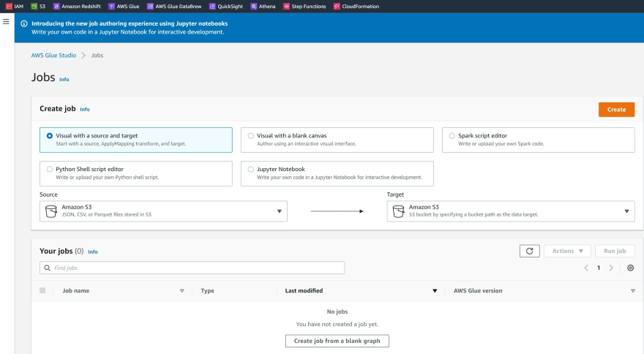The image size is (644, 354).
Task: Open AWS Glue Studio breadcrumb link
Action: pyautogui.click(x=54, y=56)
